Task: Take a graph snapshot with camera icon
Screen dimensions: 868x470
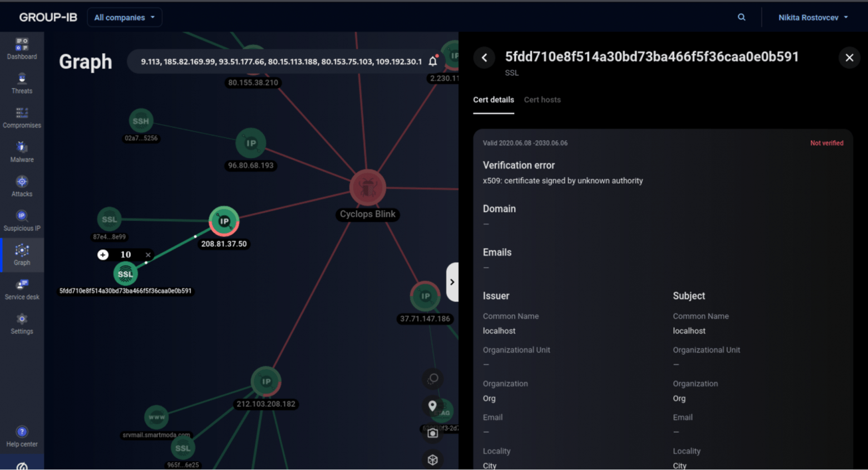Action: click(x=433, y=433)
